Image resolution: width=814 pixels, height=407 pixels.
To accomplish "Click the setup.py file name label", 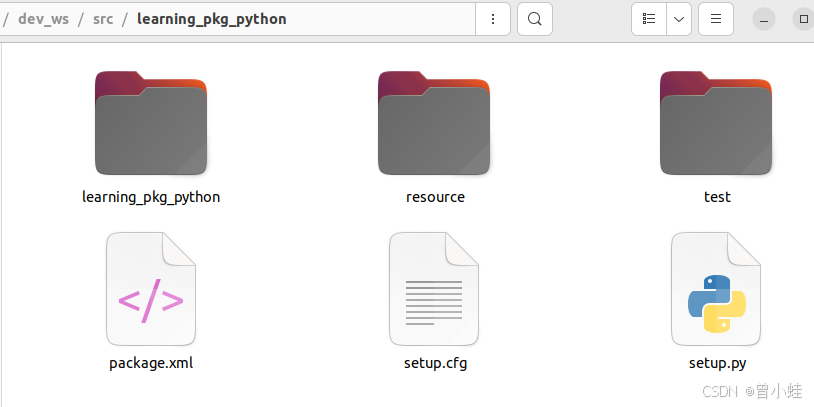I will coord(717,363).
